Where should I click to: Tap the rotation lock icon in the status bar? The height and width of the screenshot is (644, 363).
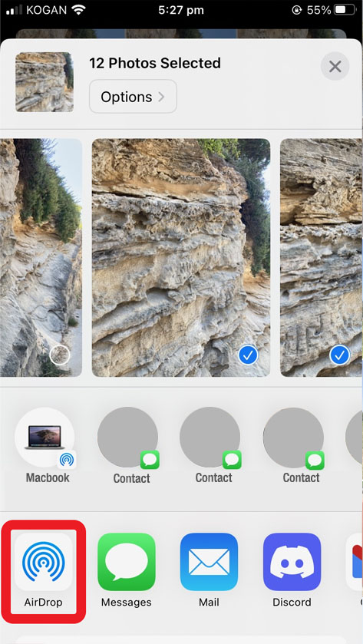point(297,10)
